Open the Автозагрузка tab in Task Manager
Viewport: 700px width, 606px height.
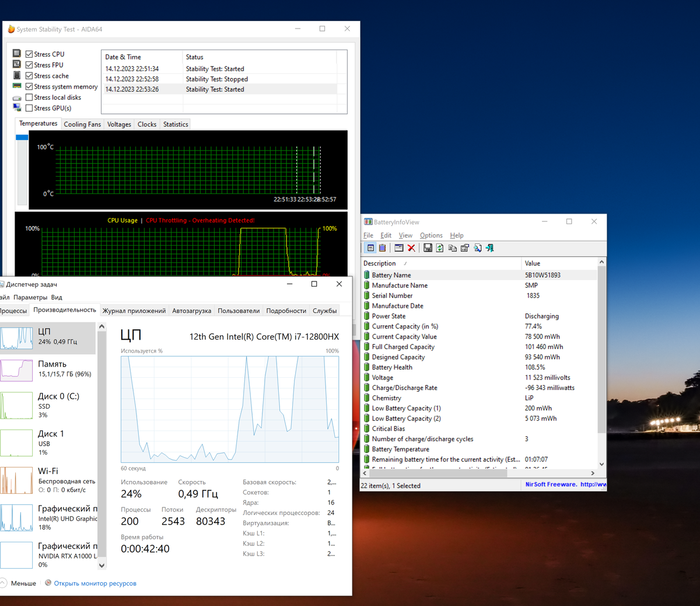coord(191,311)
